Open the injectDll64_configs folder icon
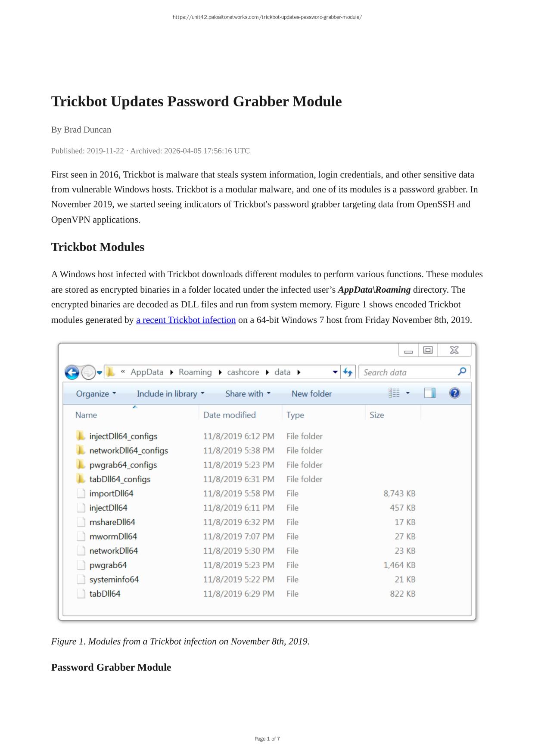This screenshot has width=535, height=756. (81, 436)
